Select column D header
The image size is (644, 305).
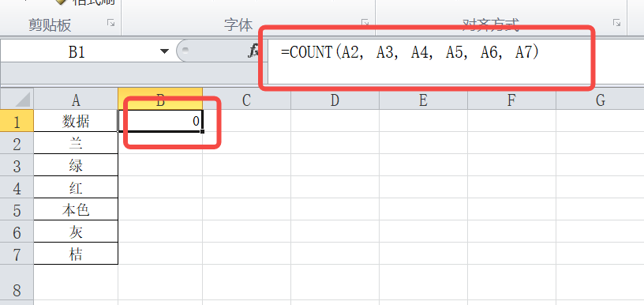335,99
